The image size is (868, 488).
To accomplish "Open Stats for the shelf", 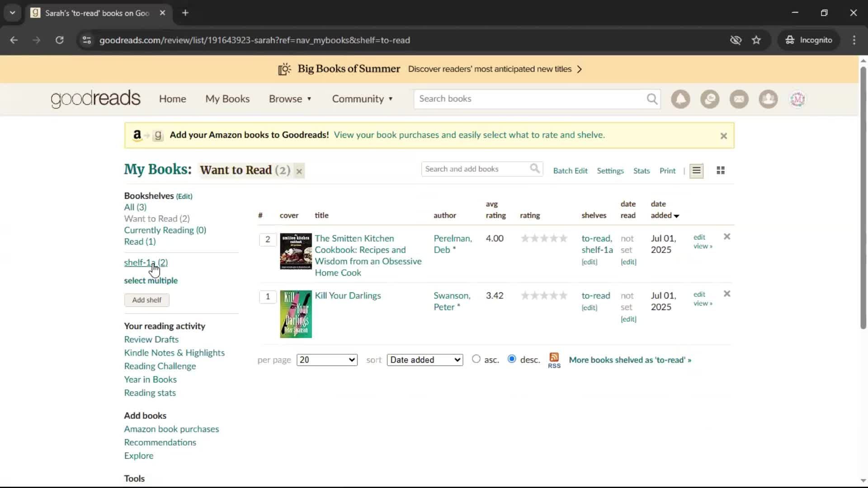I will click(x=641, y=171).
